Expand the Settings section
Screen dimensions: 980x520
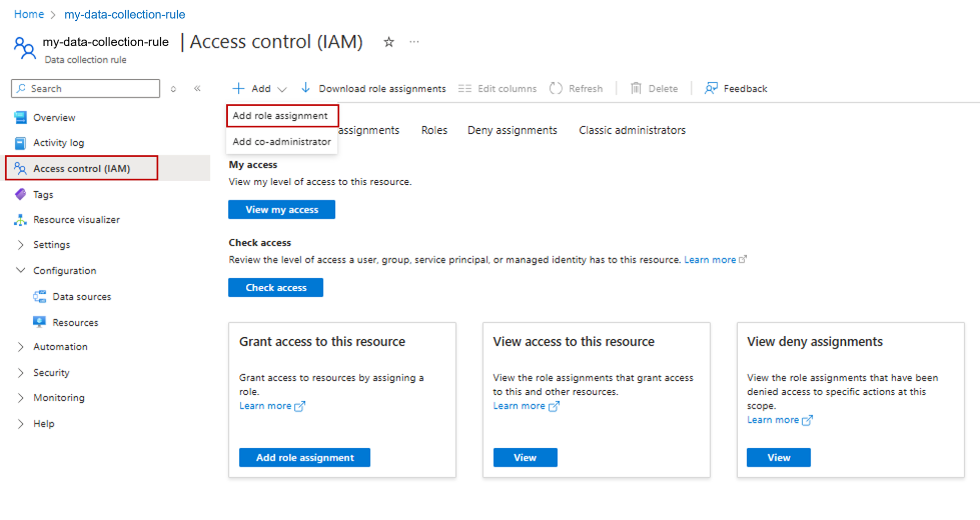(20, 245)
